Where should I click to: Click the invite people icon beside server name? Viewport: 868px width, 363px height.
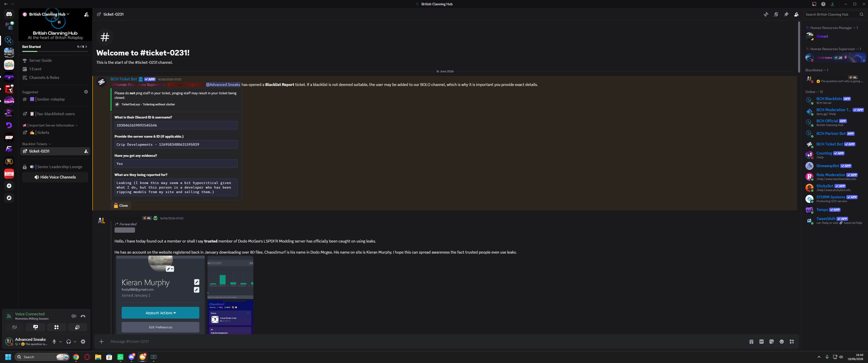pos(86,14)
